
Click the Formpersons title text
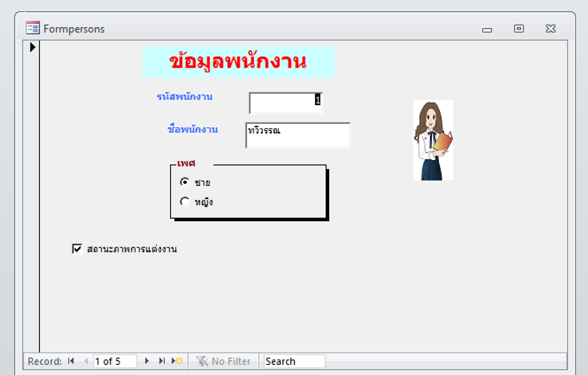[74, 29]
